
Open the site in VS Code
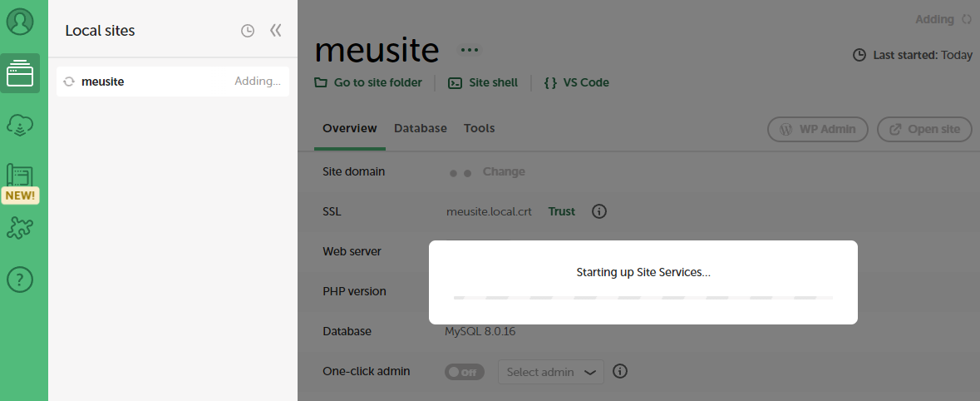[576, 82]
